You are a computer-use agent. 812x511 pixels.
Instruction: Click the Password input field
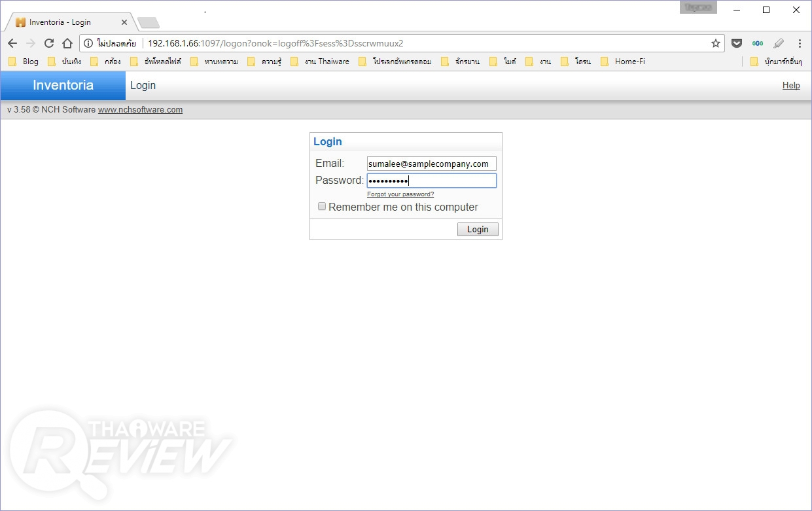[432, 181]
